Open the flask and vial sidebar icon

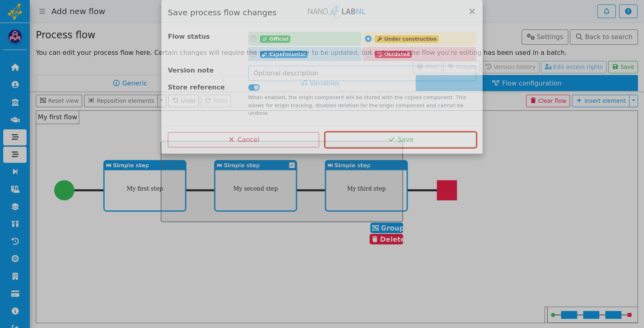(x=15, y=189)
